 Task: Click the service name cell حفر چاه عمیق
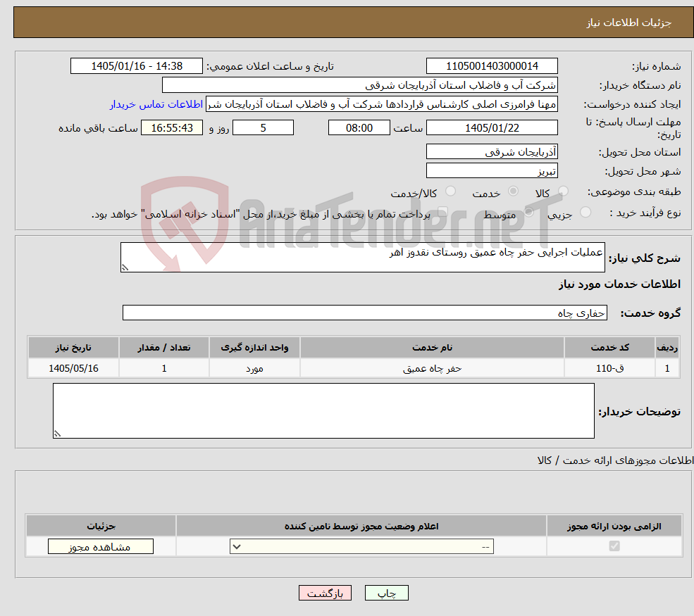[x=432, y=368]
